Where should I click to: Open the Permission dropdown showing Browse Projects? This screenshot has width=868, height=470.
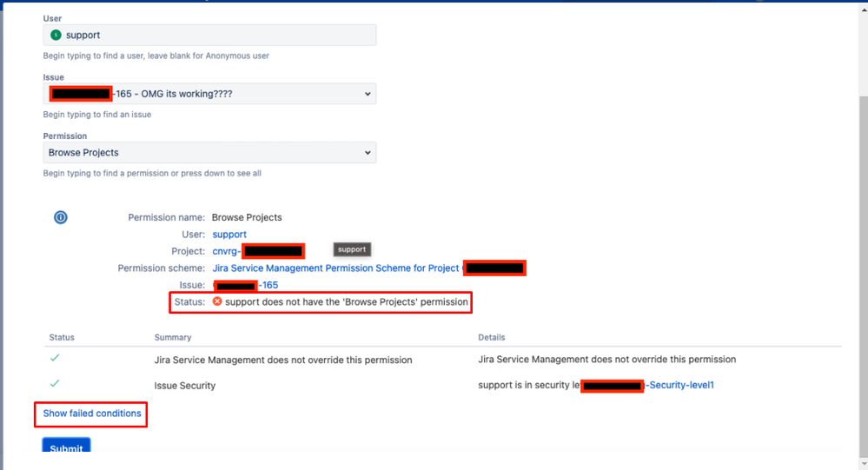[209, 153]
